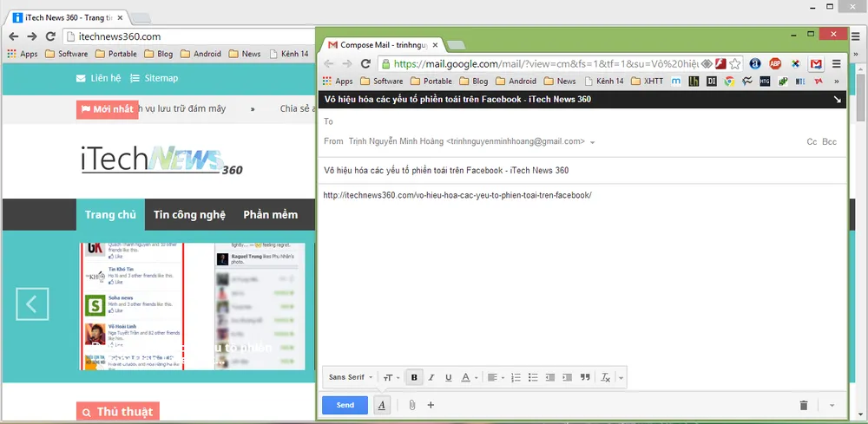
Task: Click the pop-in arrow on compose header
Action: point(838,100)
